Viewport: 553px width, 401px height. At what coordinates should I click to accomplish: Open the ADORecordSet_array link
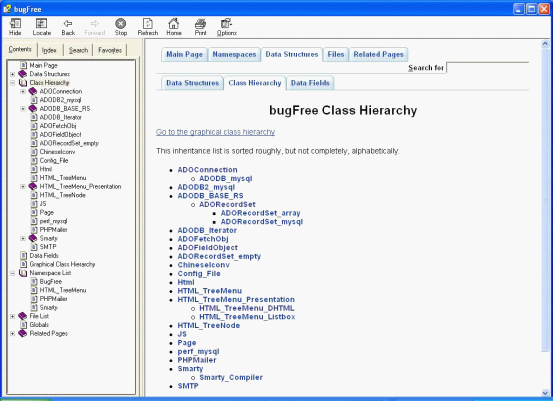[261, 213]
